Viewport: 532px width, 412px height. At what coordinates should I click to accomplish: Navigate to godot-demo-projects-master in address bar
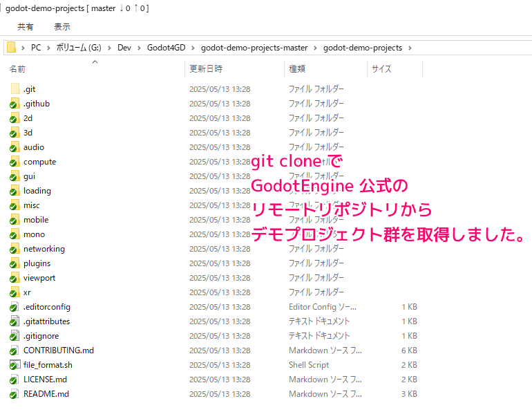click(x=254, y=48)
